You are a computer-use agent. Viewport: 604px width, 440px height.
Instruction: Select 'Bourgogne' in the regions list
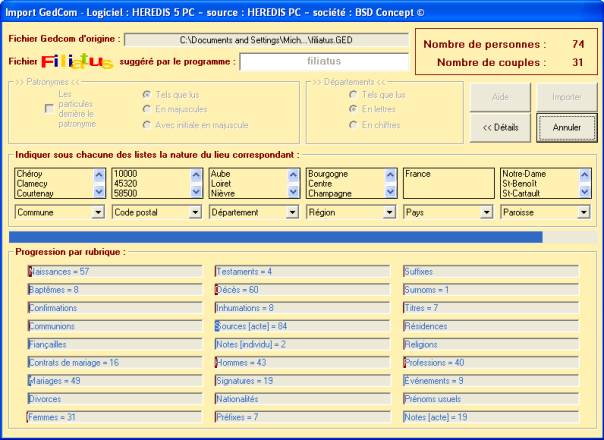(x=328, y=174)
